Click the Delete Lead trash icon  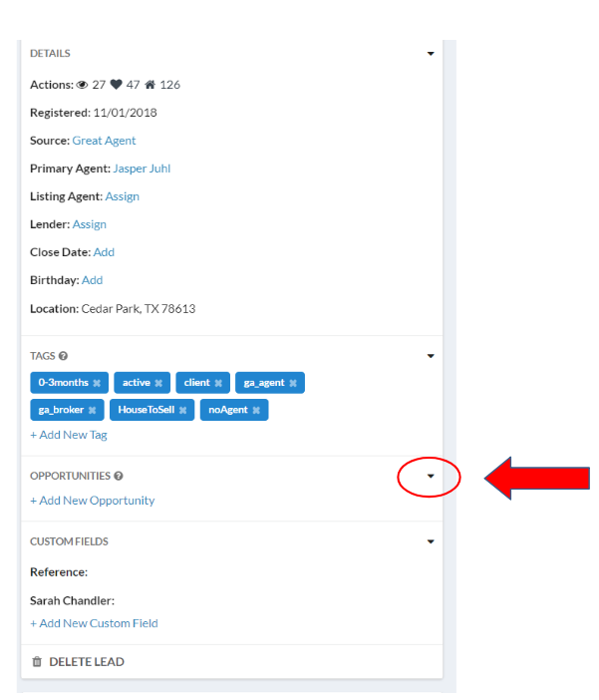click(37, 662)
